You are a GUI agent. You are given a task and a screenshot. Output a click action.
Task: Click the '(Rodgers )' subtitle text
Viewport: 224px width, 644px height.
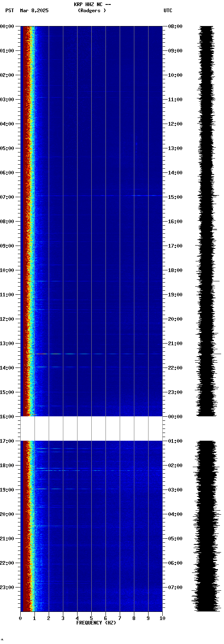point(92,11)
